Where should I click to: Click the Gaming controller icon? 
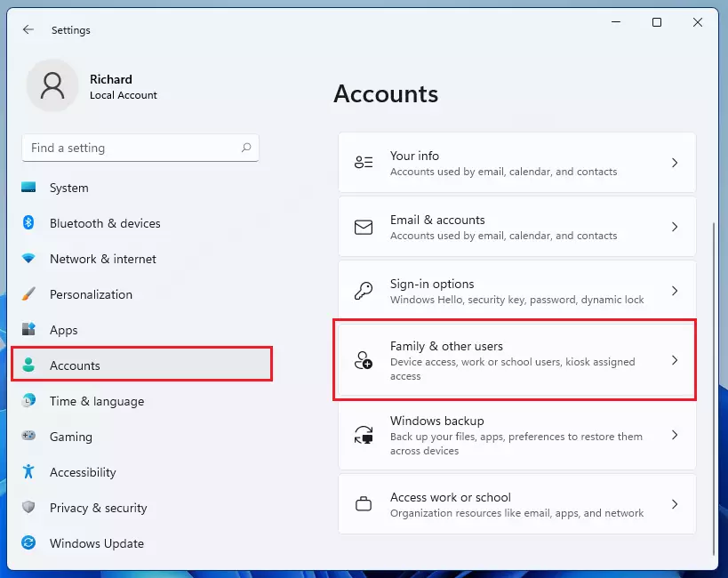(x=28, y=436)
